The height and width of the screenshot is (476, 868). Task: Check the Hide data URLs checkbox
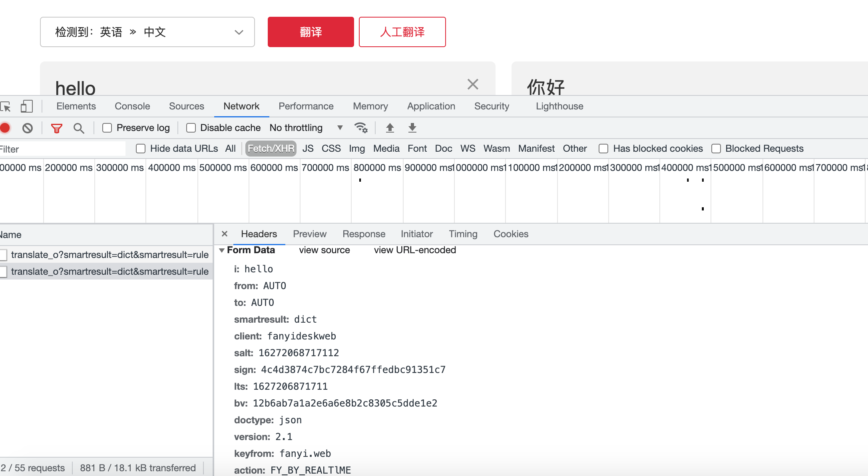[141, 149]
